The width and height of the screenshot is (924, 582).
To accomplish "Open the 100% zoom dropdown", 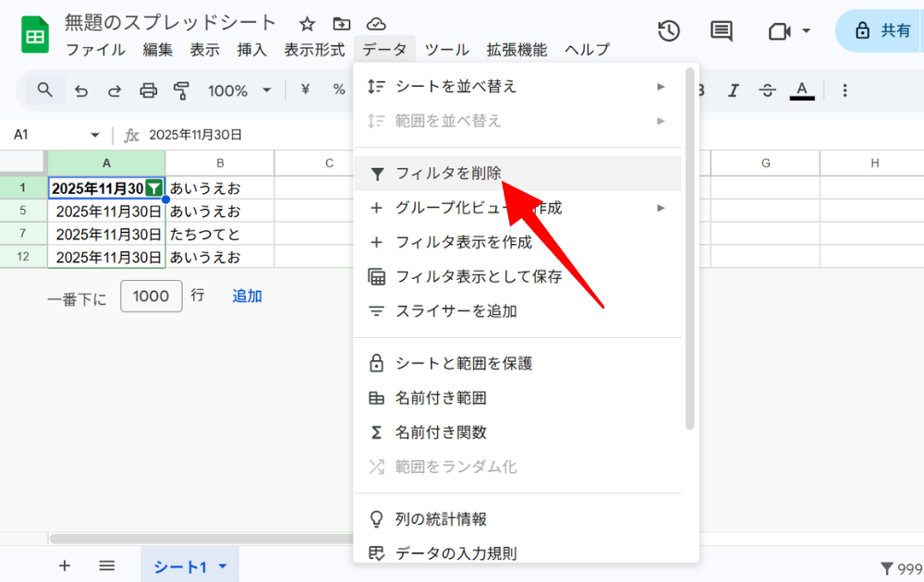I will coord(238,91).
